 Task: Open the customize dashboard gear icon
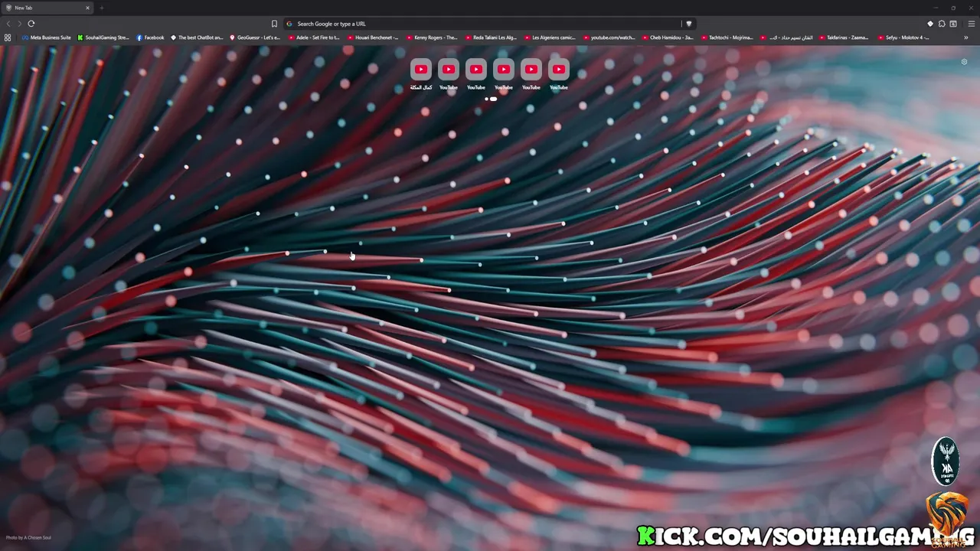pyautogui.click(x=964, y=62)
